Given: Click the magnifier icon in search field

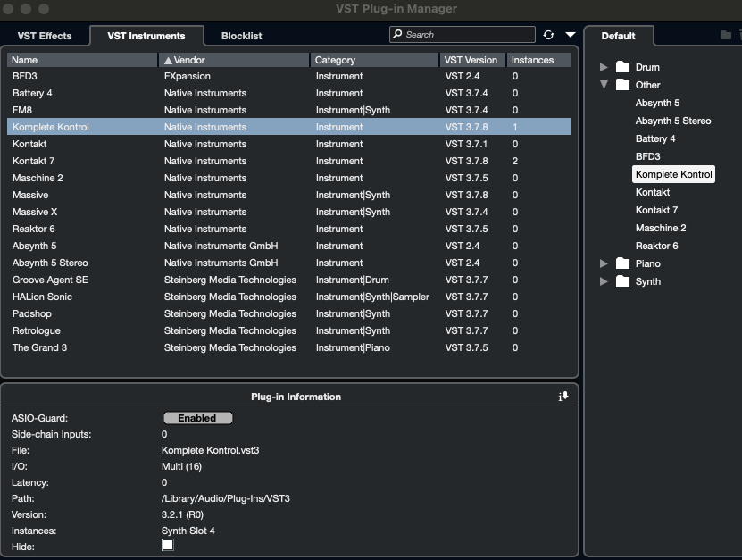Looking at the screenshot, I should (398, 34).
